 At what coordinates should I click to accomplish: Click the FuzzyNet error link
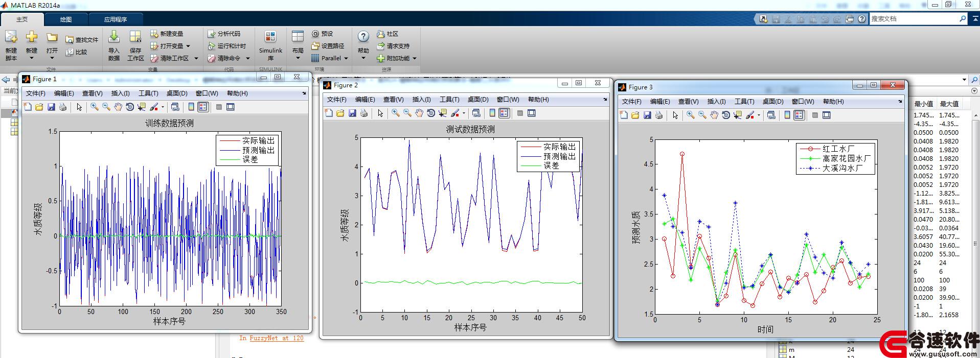click(277, 338)
